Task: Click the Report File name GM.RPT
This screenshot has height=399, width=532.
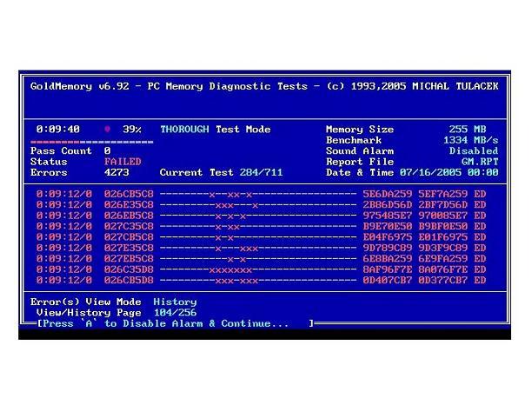Action: click(x=480, y=162)
